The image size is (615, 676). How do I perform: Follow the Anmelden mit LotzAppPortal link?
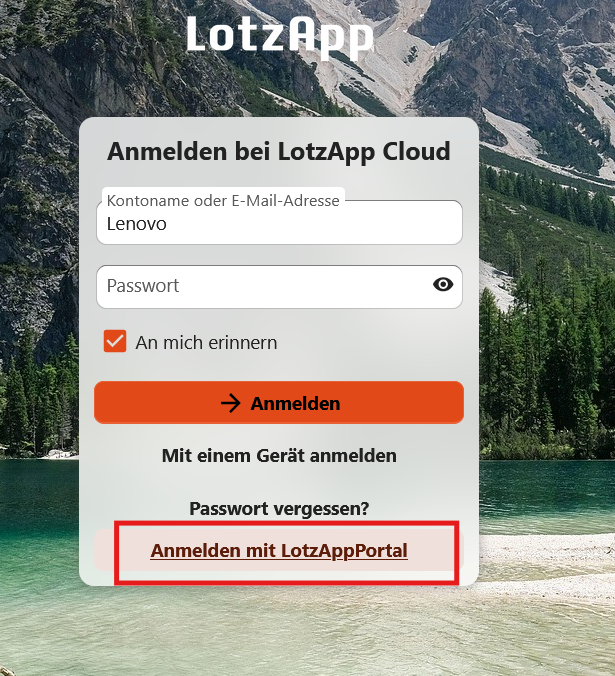pyautogui.click(x=279, y=551)
